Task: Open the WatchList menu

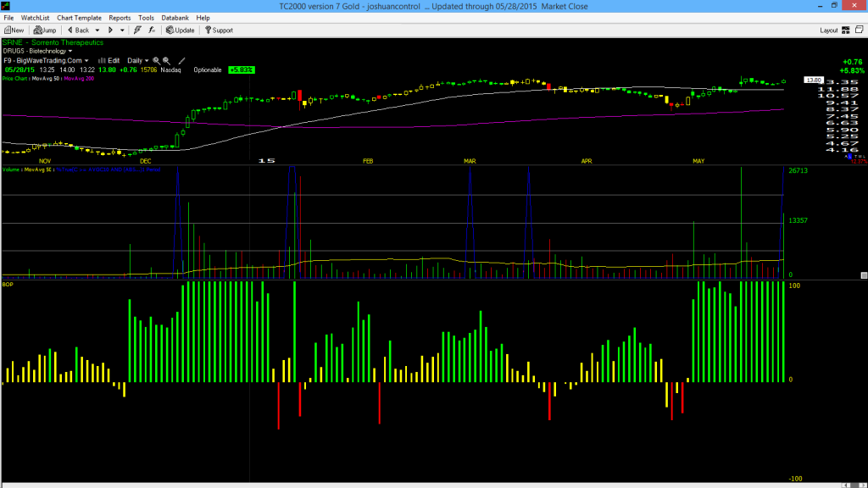Action: click(x=35, y=18)
